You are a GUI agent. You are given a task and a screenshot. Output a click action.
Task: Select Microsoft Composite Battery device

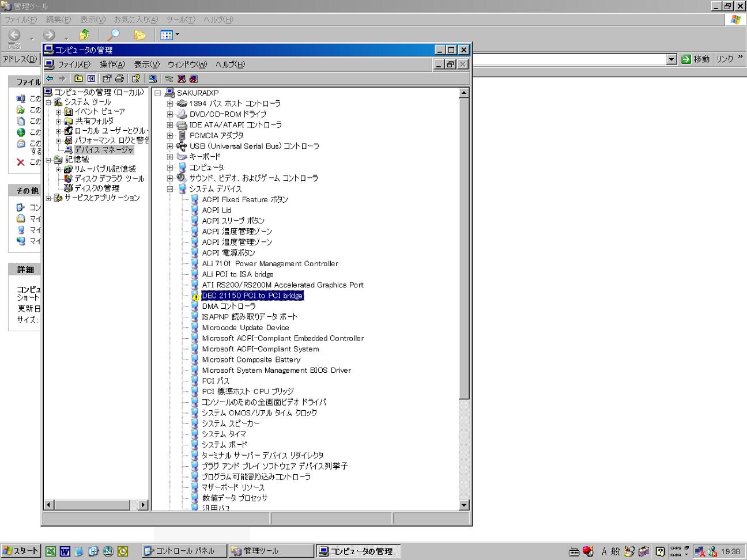[x=251, y=360]
